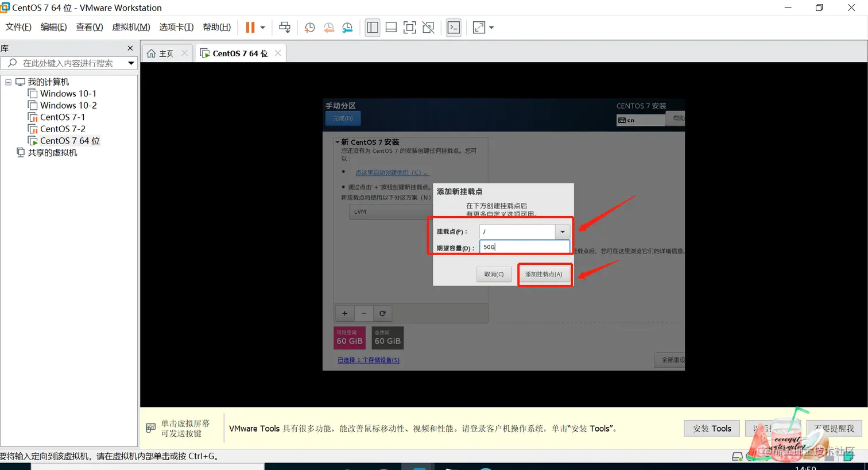Pause the running virtual machine
The height and width of the screenshot is (470, 868).
point(250,27)
